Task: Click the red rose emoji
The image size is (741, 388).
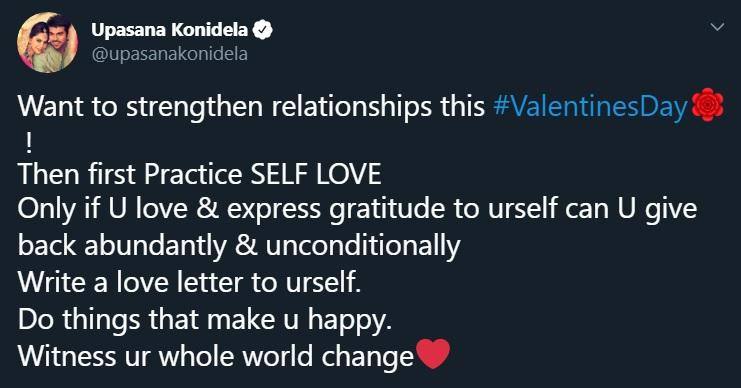Action: point(707,104)
